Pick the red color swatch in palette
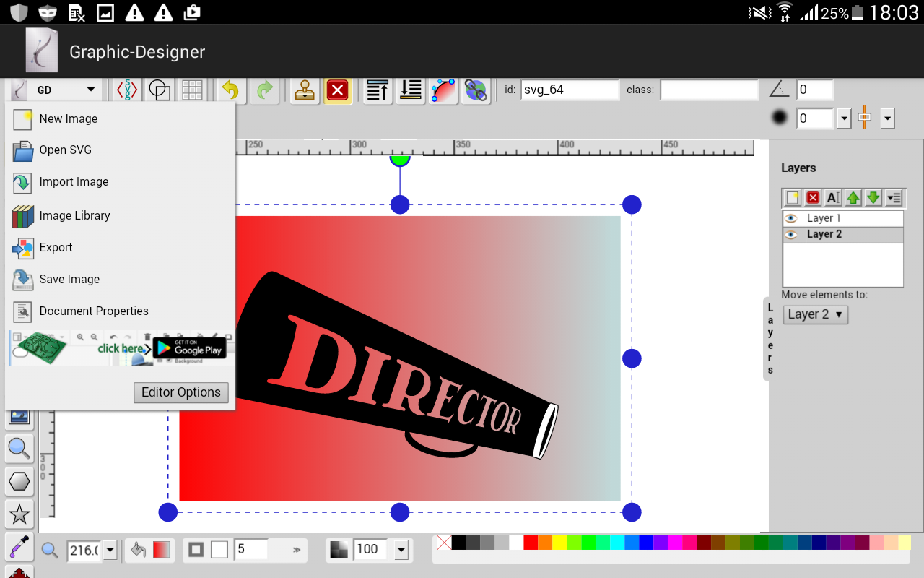Image resolution: width=924 pixels, height=578 pixels. click(x=531, y=543)
